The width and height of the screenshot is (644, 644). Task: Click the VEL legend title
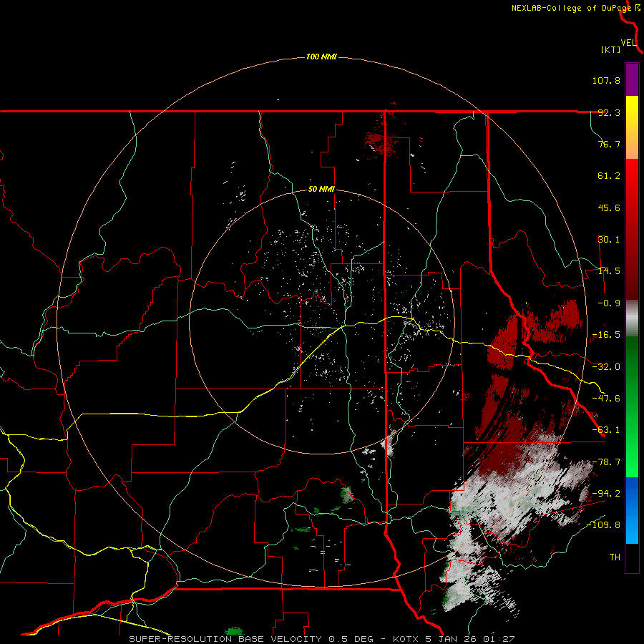(628, 43)
